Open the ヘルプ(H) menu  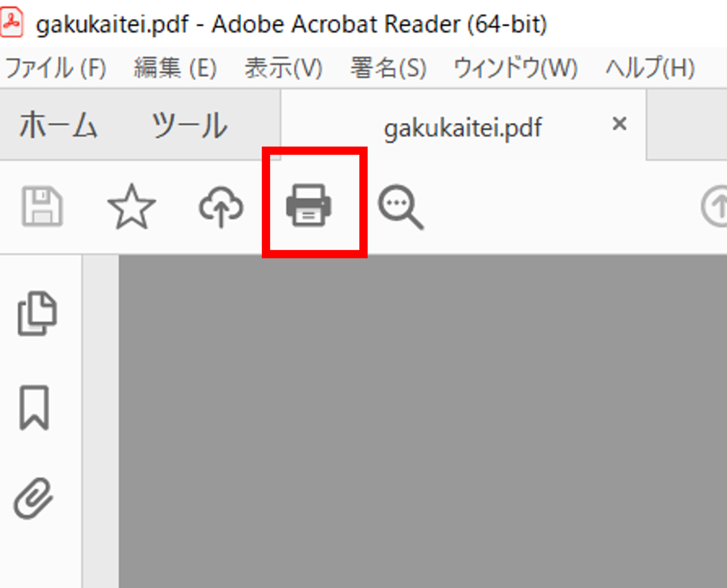point(649,68)
